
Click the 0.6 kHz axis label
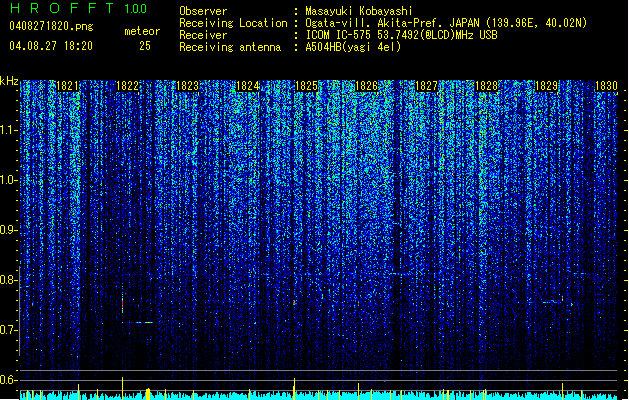9,380
